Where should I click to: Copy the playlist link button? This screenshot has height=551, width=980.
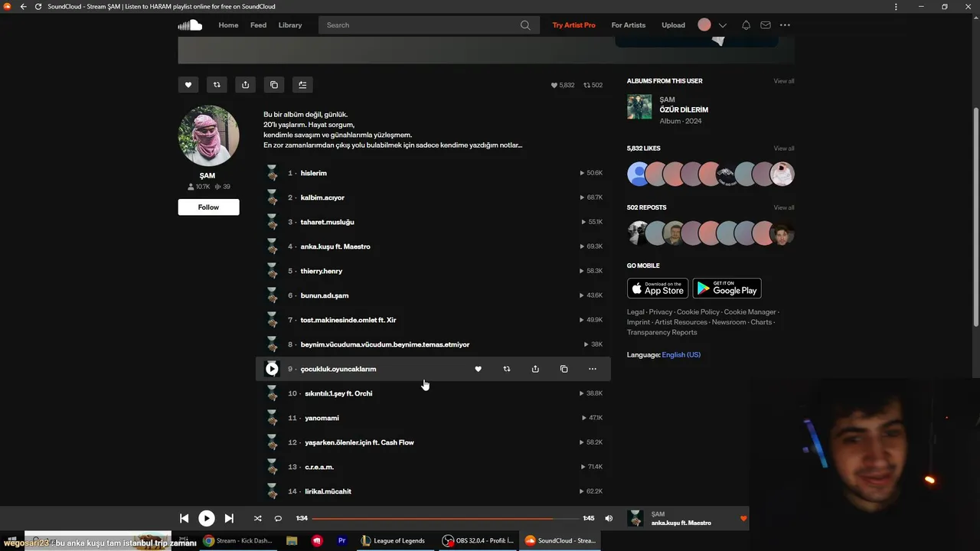click(x=274, y=85)
